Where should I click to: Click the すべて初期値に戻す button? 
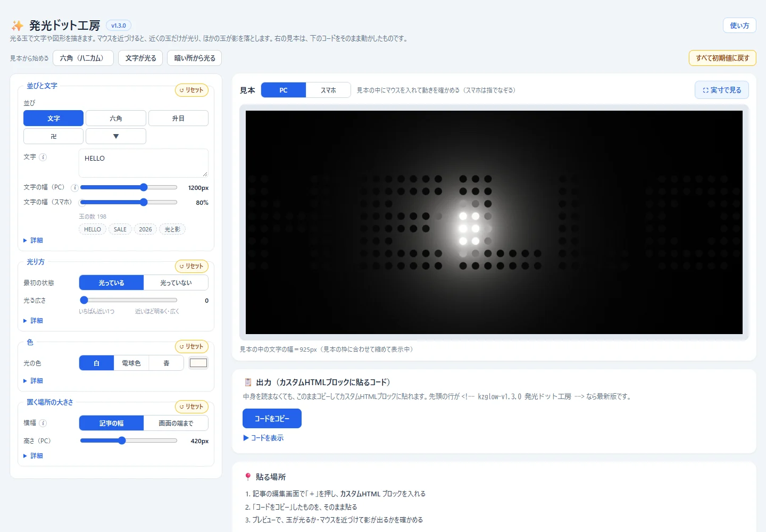pos(722,58)
